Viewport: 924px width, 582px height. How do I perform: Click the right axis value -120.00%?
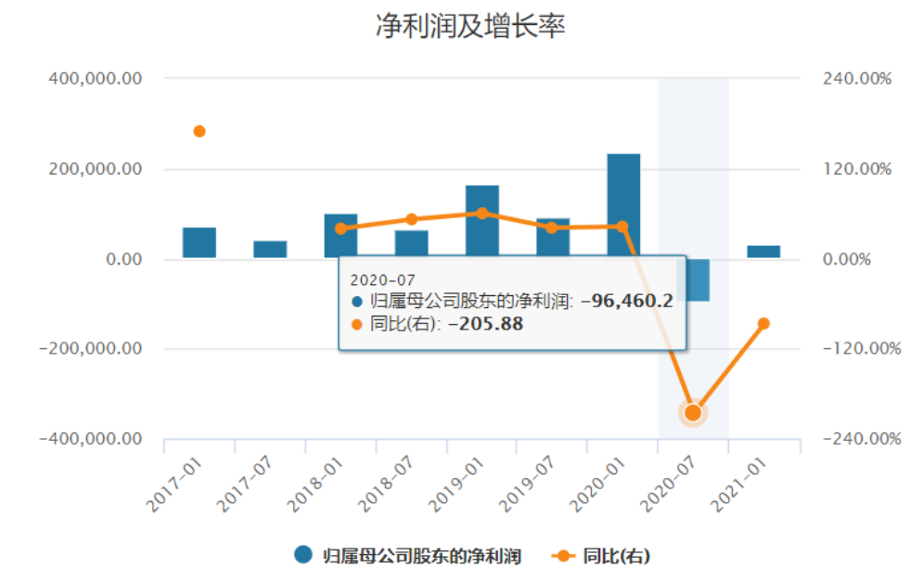(862, 348)
